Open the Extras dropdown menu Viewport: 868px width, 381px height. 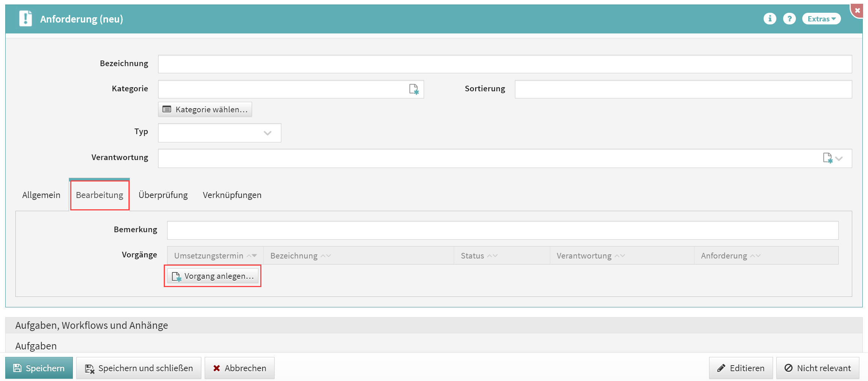pyautogui.click(x=821, y=19)
